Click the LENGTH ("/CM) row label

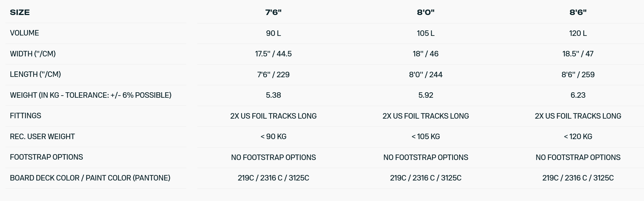pos(36,74)
